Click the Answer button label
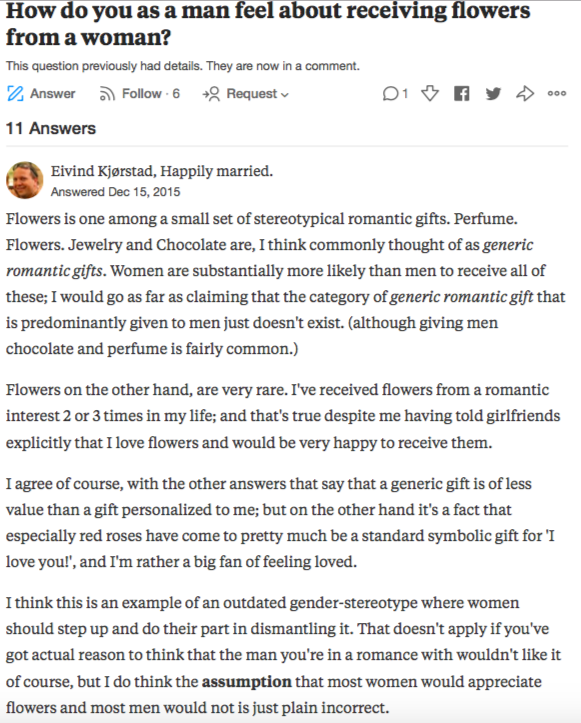 53,94
